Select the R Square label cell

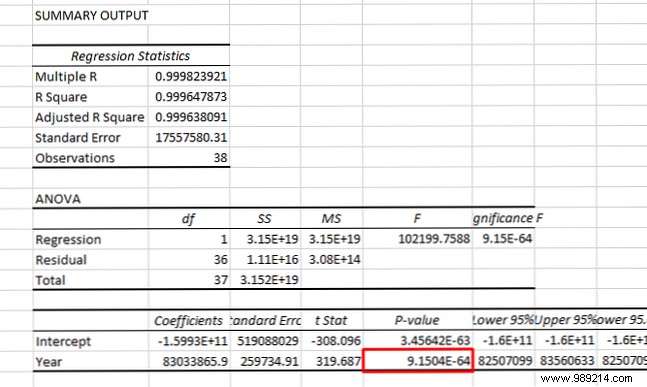pos(61,97)
